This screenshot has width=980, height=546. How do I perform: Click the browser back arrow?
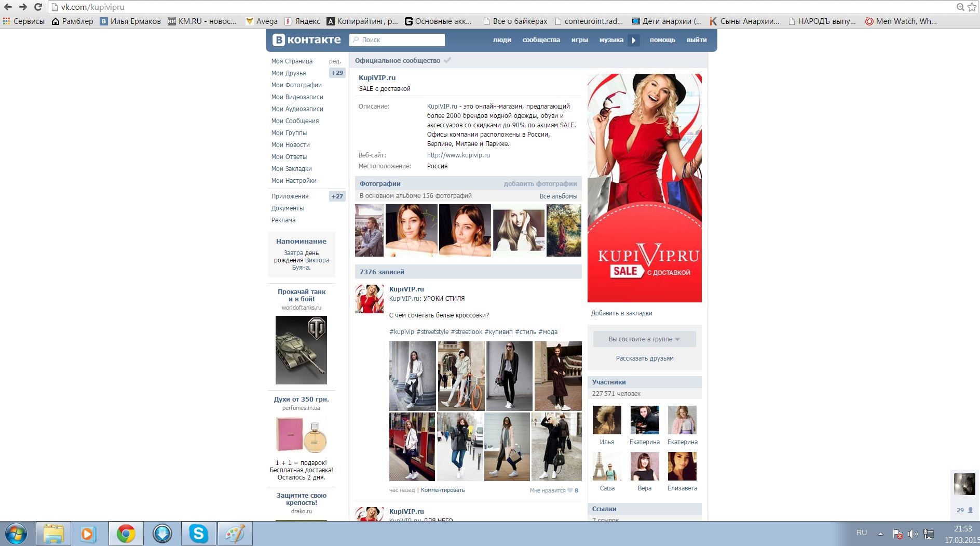(x=8, y=7)
